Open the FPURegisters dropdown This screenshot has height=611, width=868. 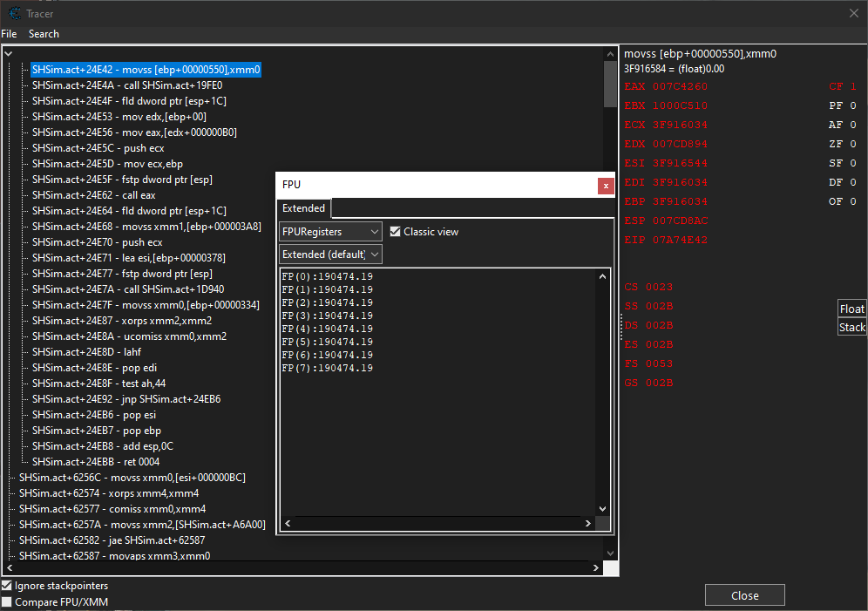(x=330, y=232)
